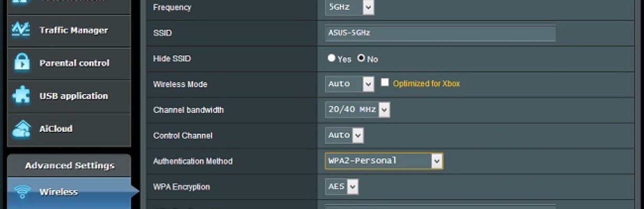Open the AiCloud menu entry
The image size is (644, 209).
pos(69,129)
